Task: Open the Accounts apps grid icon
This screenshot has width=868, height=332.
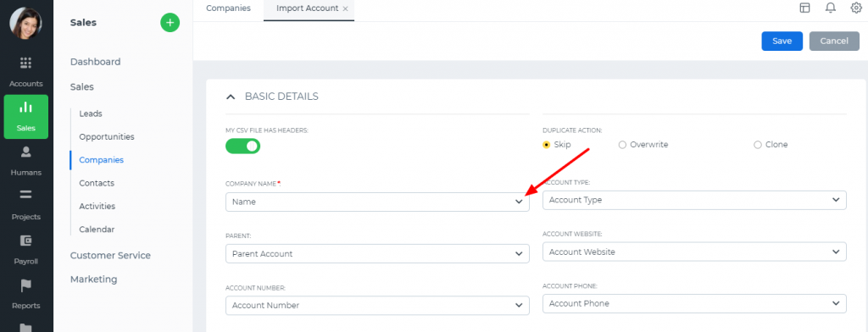Action: tap(26, 63)
